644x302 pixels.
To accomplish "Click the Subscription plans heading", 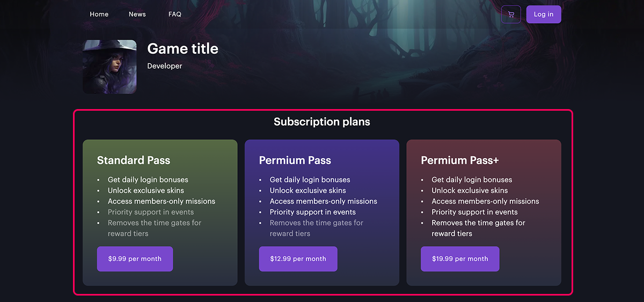I will [321, 122].
